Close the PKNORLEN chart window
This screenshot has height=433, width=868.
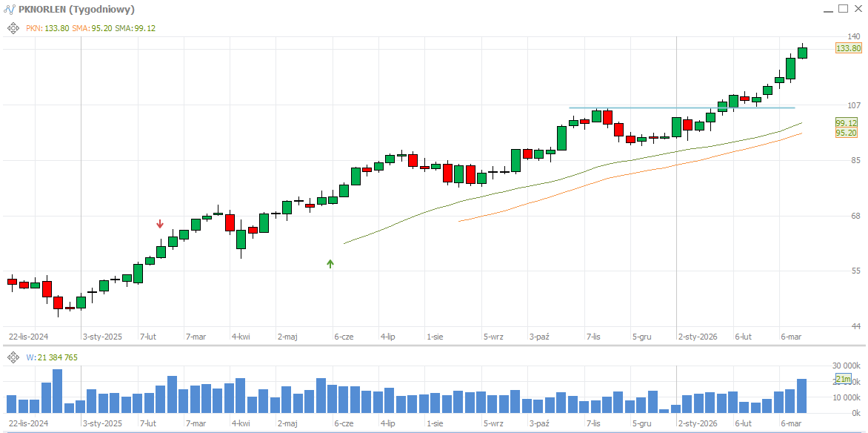click(858, 8)
